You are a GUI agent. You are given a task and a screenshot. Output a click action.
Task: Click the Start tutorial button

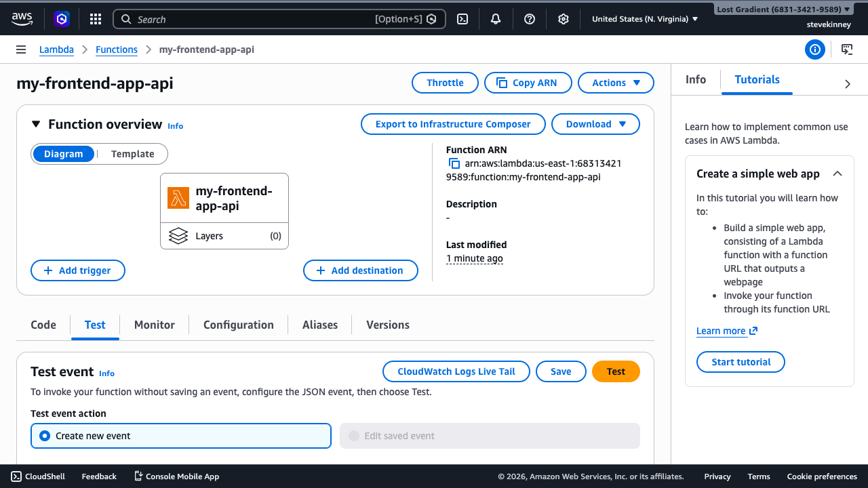click(741, 362)
